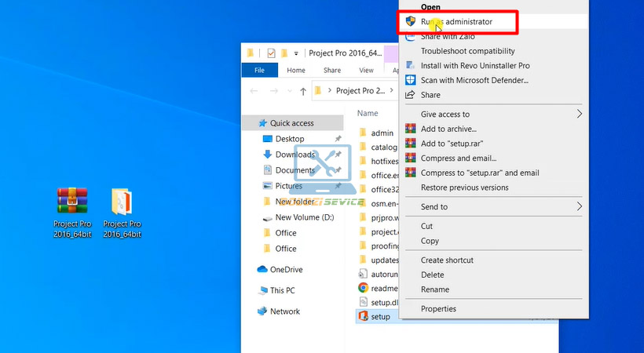This screenshot has height=353, width=644.
Task: Select the Project Pro 2016_64bit desktop folder
Action: [x=122, y=202]
